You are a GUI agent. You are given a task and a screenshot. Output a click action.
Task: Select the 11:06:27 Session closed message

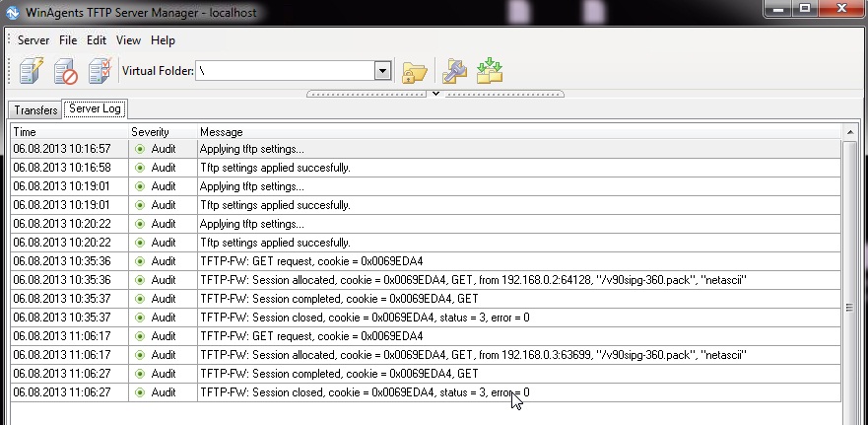(x=365, y=392)
